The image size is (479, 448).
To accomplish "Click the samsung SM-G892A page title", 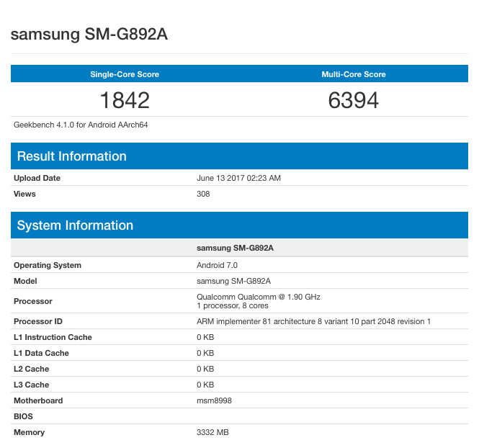I will [89, 35].
